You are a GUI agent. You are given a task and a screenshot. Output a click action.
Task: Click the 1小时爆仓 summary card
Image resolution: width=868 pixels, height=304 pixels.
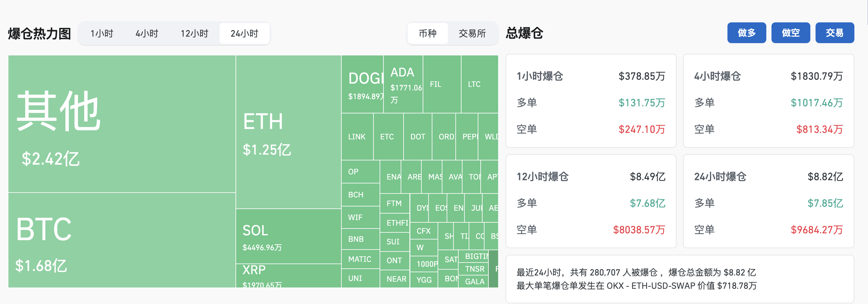(591, 101)
